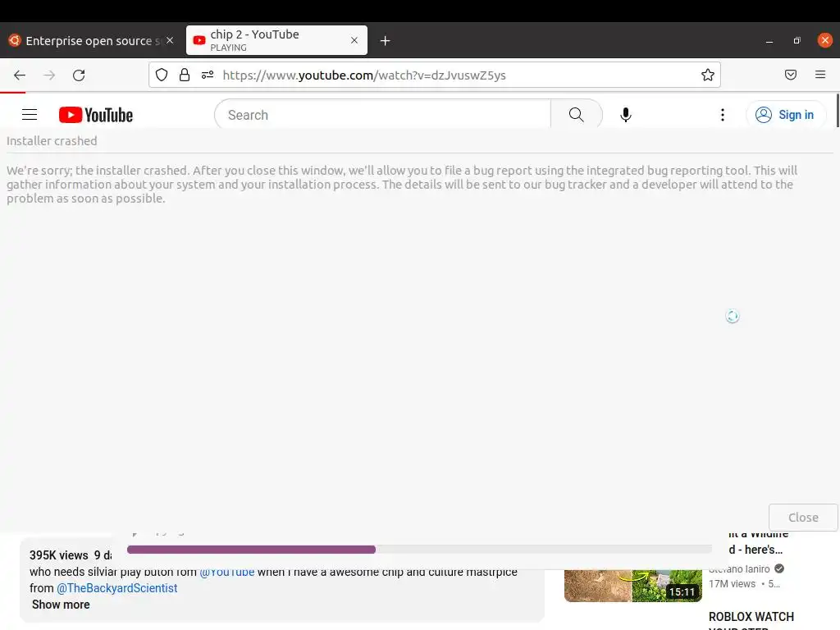Open the YouTube guide hamburger menu
Screen dimensions: 840x630
(30, 115)
